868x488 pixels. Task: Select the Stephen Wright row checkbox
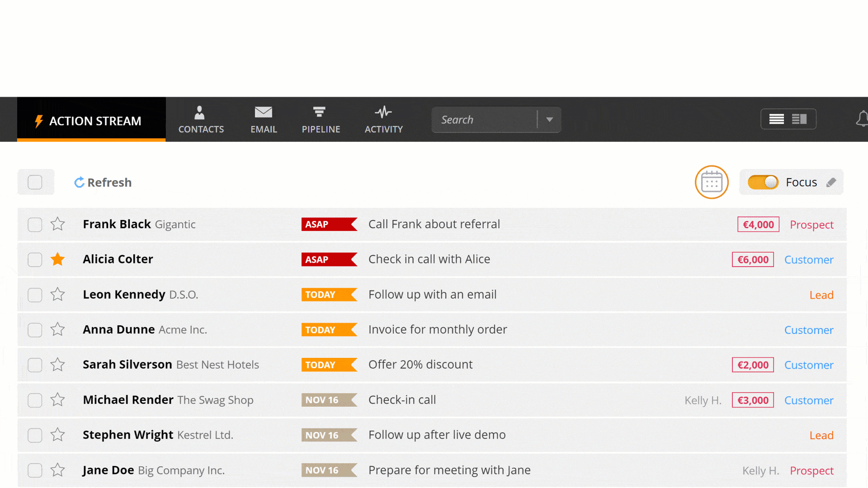tap(35, 436)
